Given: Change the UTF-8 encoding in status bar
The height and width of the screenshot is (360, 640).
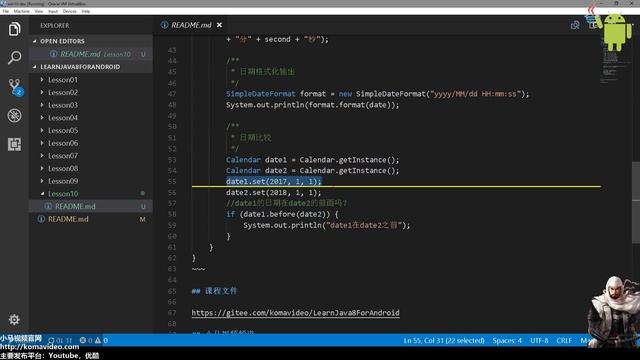Looking at the screenshot, I should (x=539, y=340).
